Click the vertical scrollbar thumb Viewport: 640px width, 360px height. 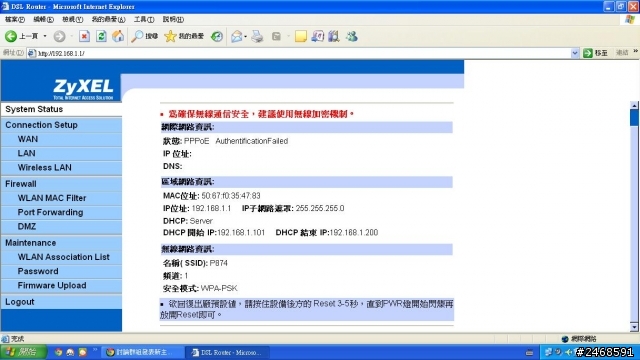pos(634,118)
